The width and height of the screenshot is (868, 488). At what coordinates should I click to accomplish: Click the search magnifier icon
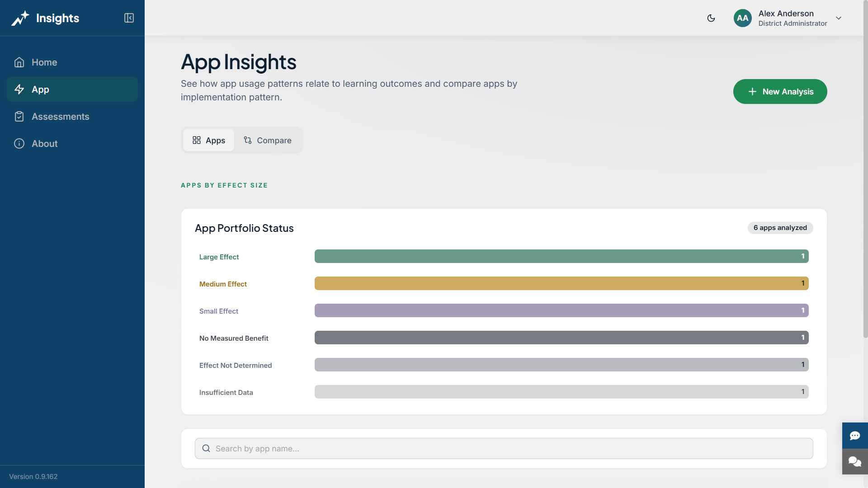206,448
